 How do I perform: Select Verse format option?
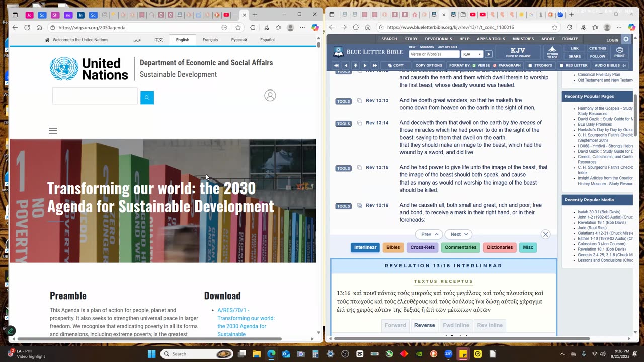pyautogui.click(x=481, y=66)
